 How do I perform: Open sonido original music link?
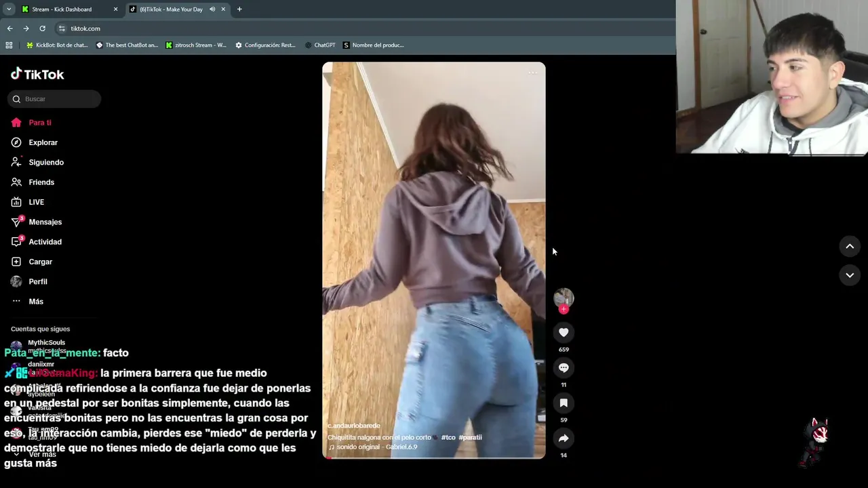[373, 447]
